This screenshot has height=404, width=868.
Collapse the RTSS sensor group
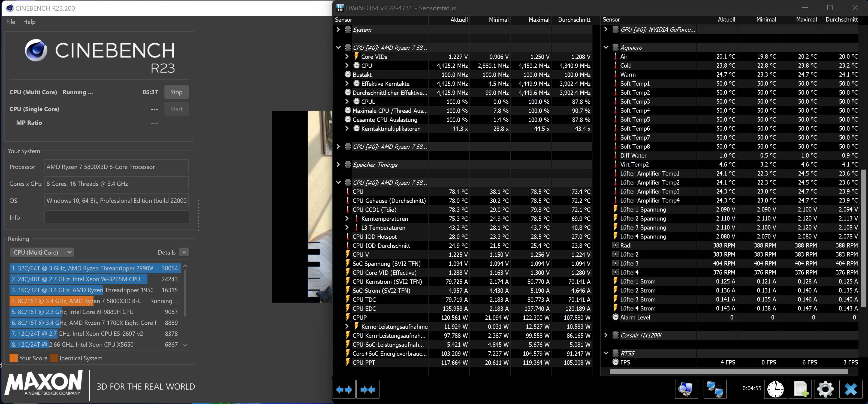click(606, 353)
